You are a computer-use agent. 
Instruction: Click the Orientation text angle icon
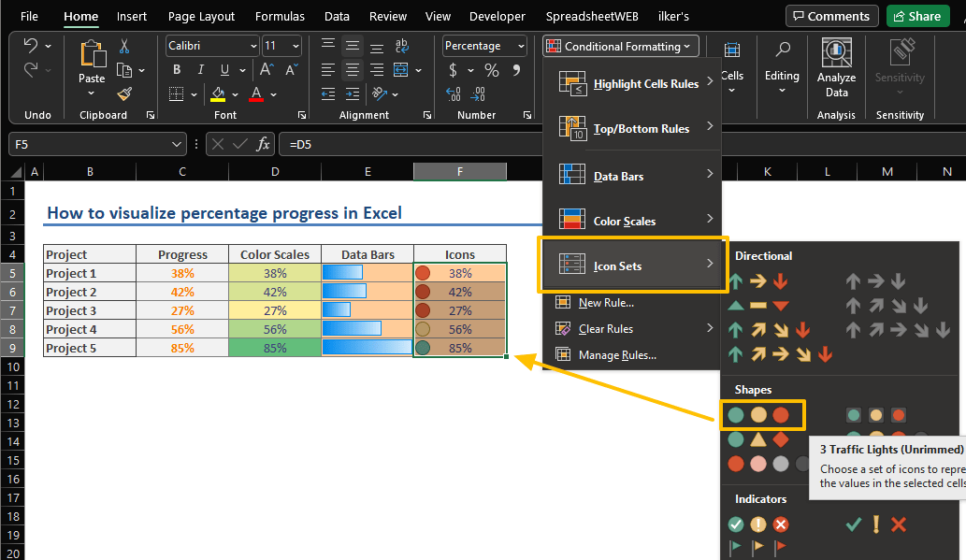pyautogui.click(x=380, y=93)
